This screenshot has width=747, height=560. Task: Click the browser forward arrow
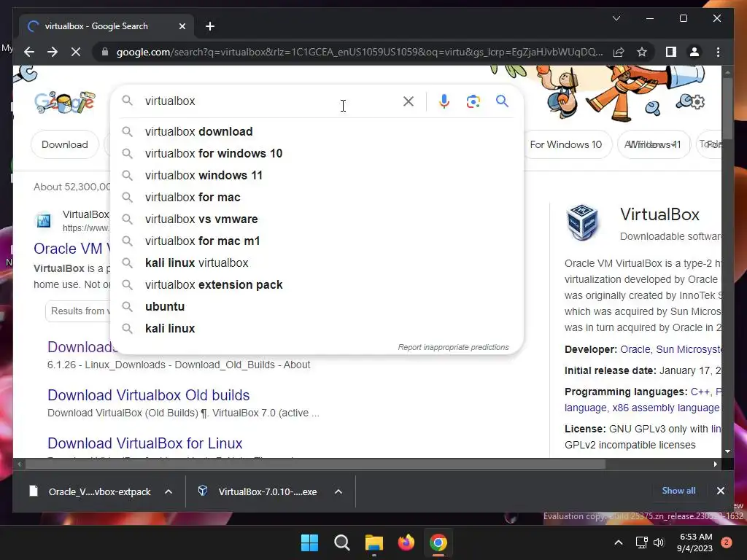pos(53,52)
